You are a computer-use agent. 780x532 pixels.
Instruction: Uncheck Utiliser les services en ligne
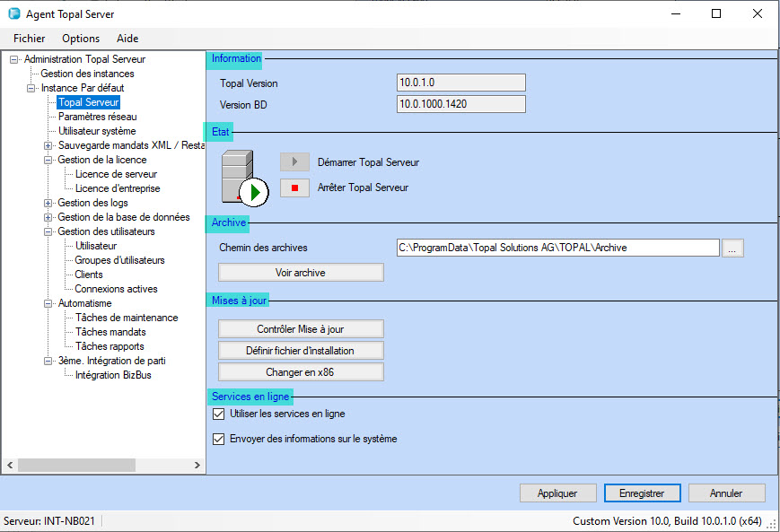point(218,414)
